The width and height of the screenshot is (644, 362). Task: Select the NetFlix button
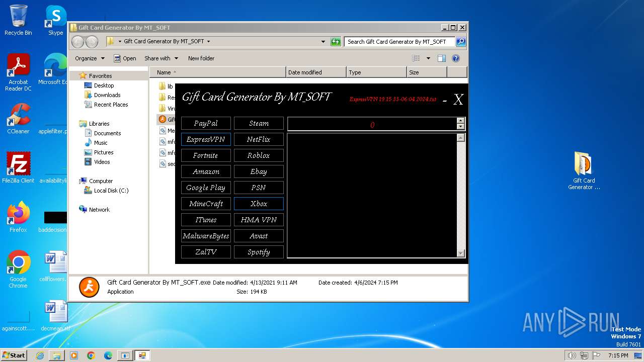[259, 139]
